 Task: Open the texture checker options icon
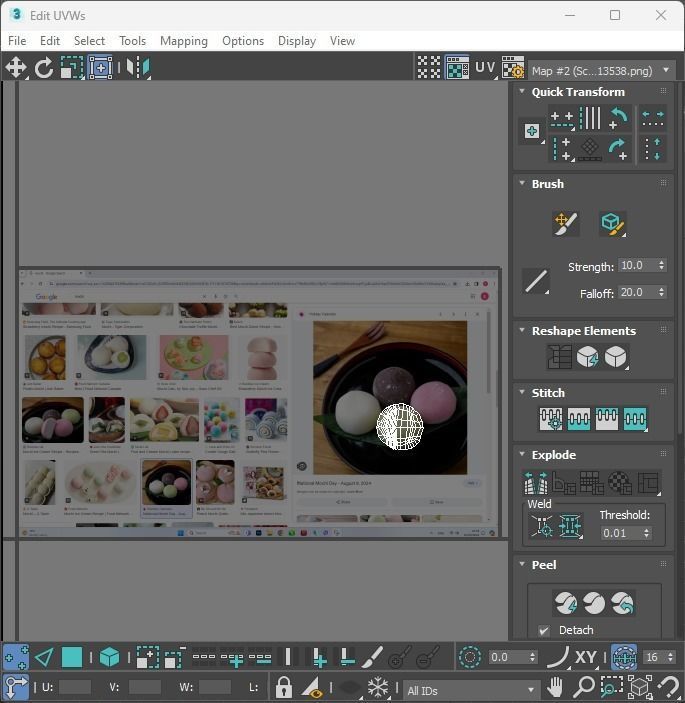[x=513, y=68]
